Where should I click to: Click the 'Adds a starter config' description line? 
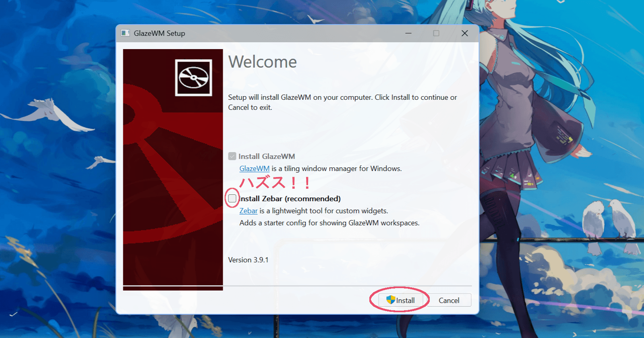[x=329, y=223]
